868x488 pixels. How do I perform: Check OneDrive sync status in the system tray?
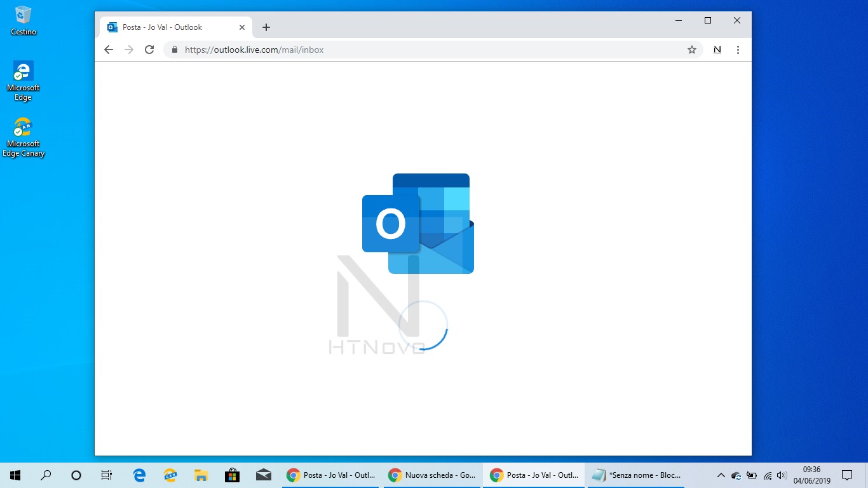click(736, 475)
